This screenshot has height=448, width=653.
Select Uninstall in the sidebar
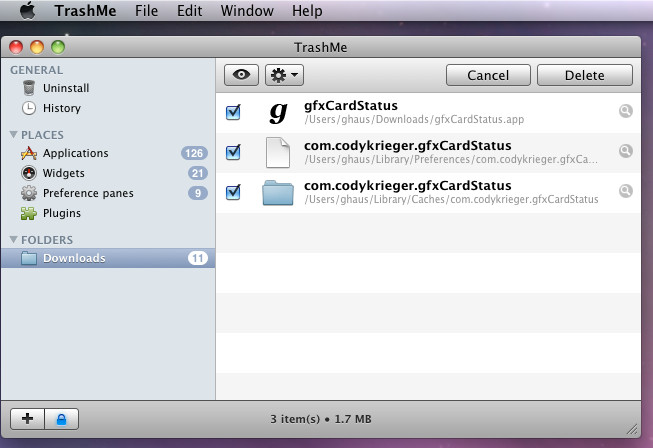tap(108, 88)
